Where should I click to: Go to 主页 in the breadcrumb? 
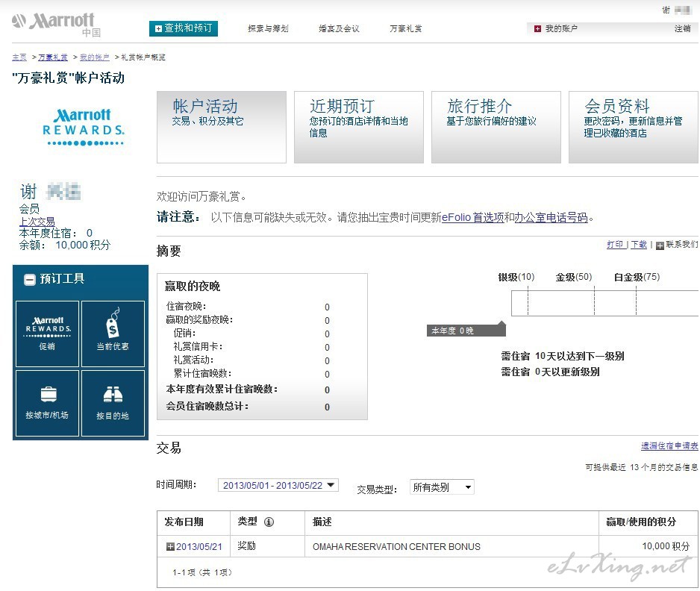pos(19,57)
